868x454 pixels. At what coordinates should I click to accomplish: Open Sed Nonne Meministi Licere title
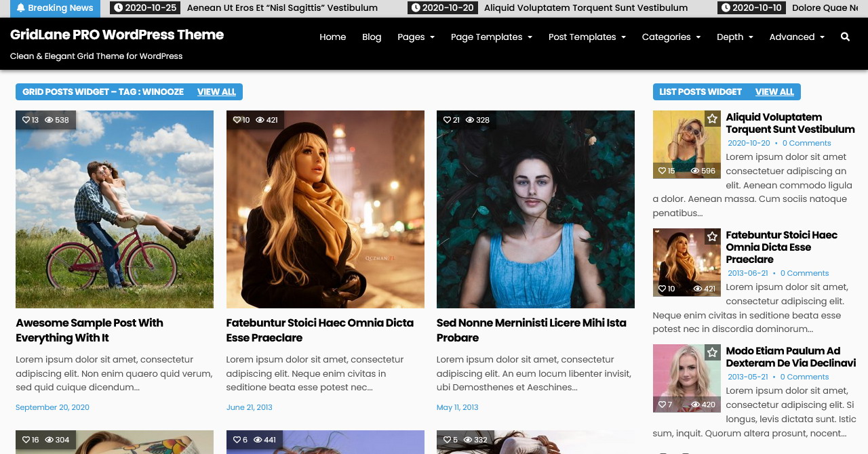click(532, 330)
